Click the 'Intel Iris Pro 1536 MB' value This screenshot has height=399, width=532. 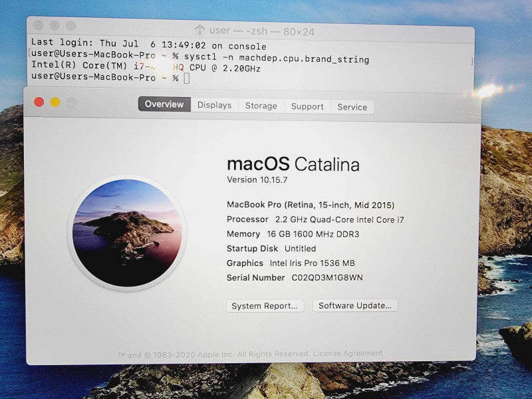pos(312,263)
